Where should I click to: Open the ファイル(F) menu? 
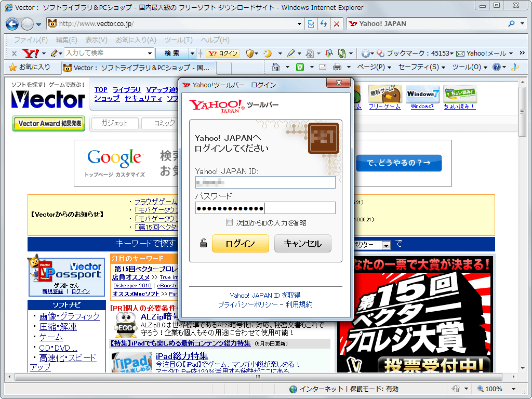coord(31,40)
